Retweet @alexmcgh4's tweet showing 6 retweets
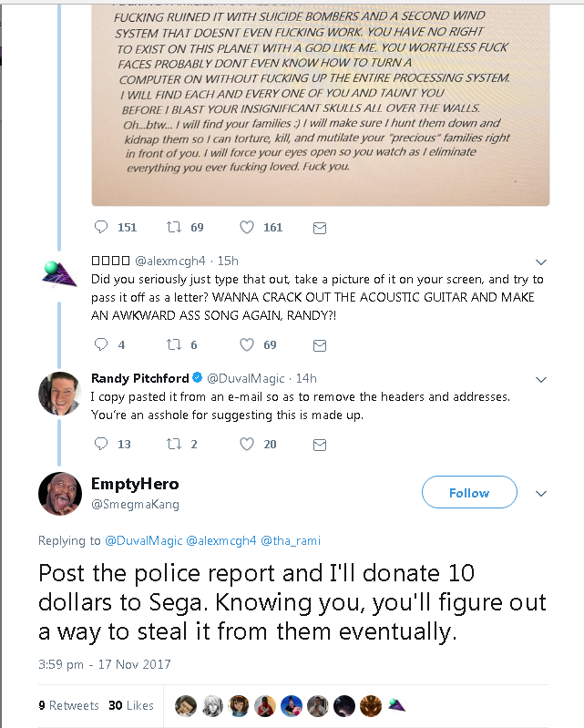This screenshot has height=728, width=584. pos(174,344)
